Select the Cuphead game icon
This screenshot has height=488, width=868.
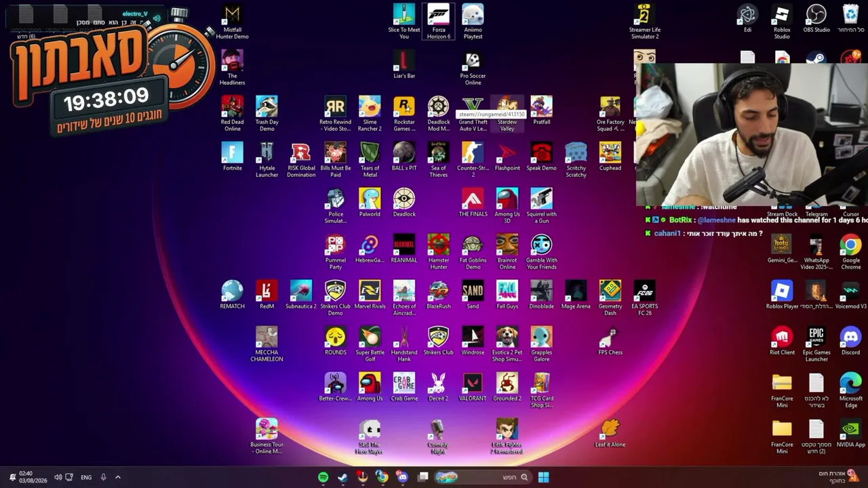610,157
